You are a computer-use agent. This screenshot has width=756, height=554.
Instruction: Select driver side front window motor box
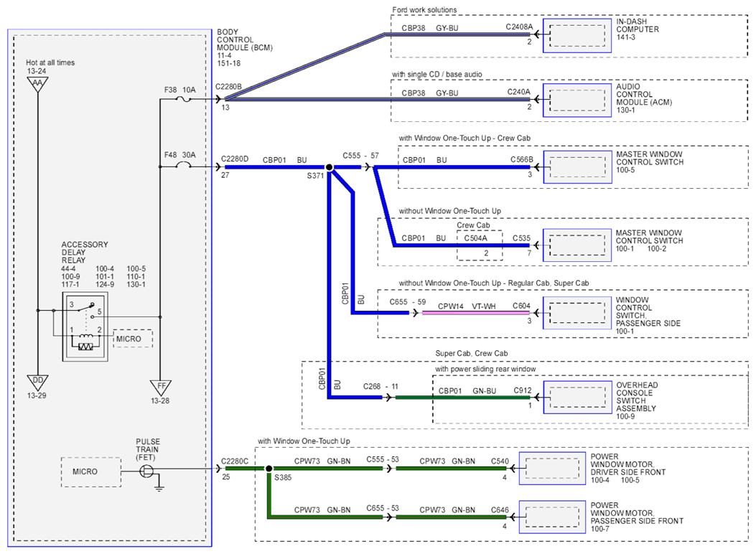pyautogui.click(x=553, y=468)
